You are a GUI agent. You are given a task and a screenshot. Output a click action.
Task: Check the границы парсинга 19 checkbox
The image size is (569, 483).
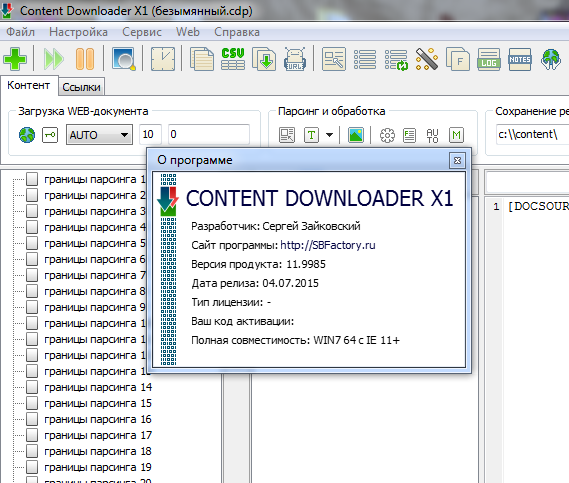(x=32, y=467)
